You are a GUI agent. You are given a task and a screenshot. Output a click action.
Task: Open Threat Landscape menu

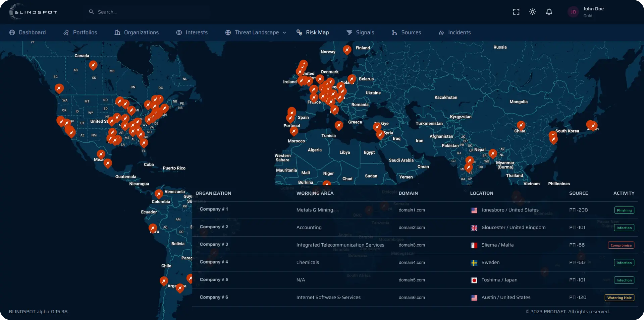(256, 33)
